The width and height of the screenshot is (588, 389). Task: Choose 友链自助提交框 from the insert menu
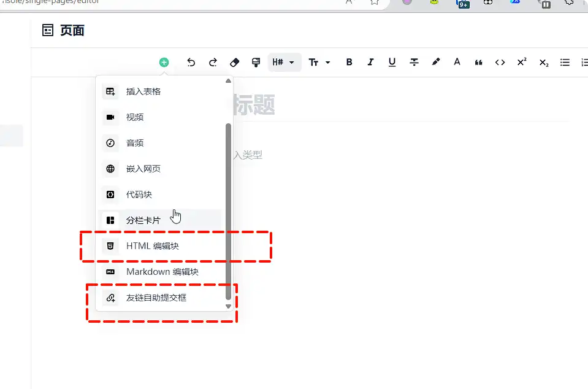tap(160, 298)
